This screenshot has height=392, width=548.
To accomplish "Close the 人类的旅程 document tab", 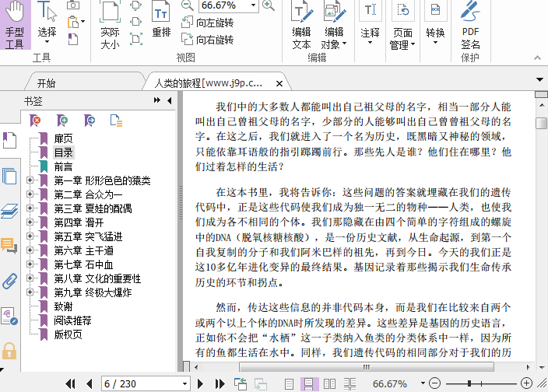I will (x=279, y=83).
